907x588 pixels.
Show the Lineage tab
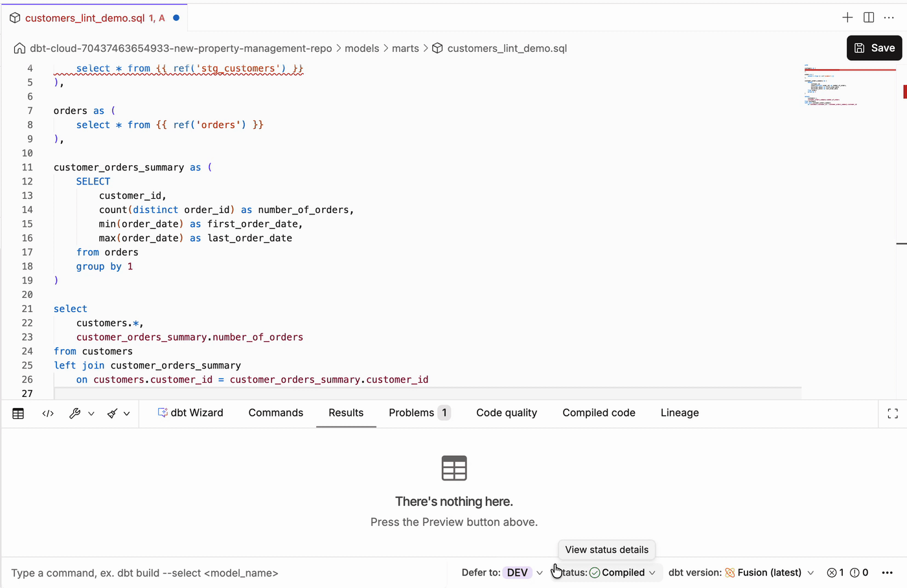point(680,413)
